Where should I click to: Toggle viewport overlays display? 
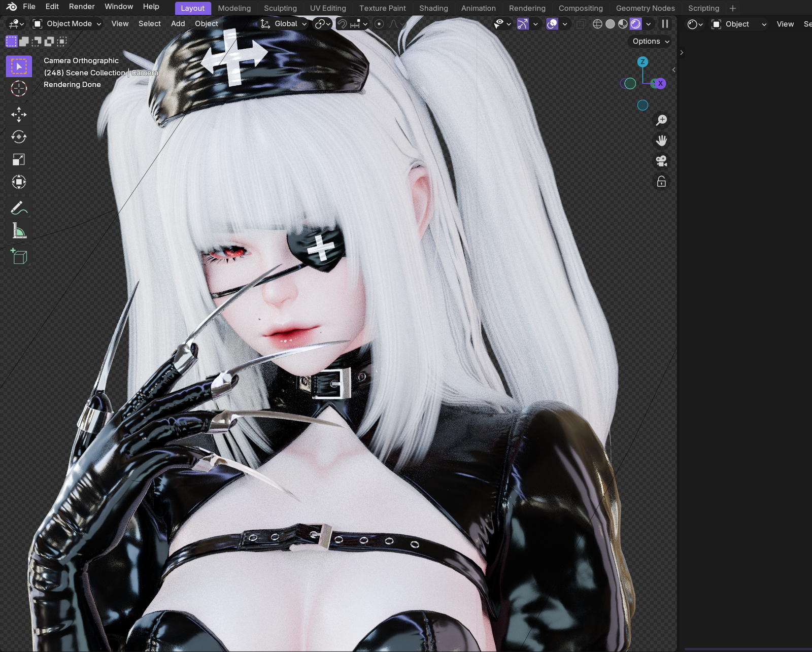click(x=552, y=24)
